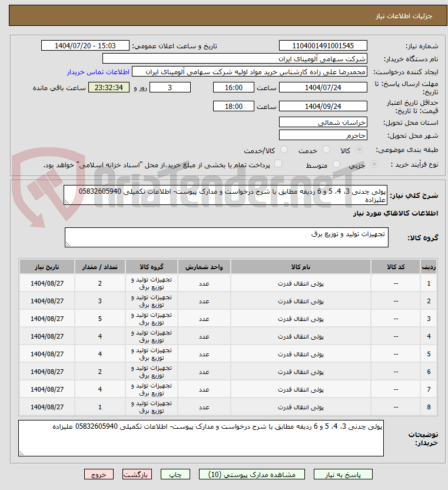448x490 pixels.
Task: Click the remaining days field showing 3
Action: [x=170, y=88]
